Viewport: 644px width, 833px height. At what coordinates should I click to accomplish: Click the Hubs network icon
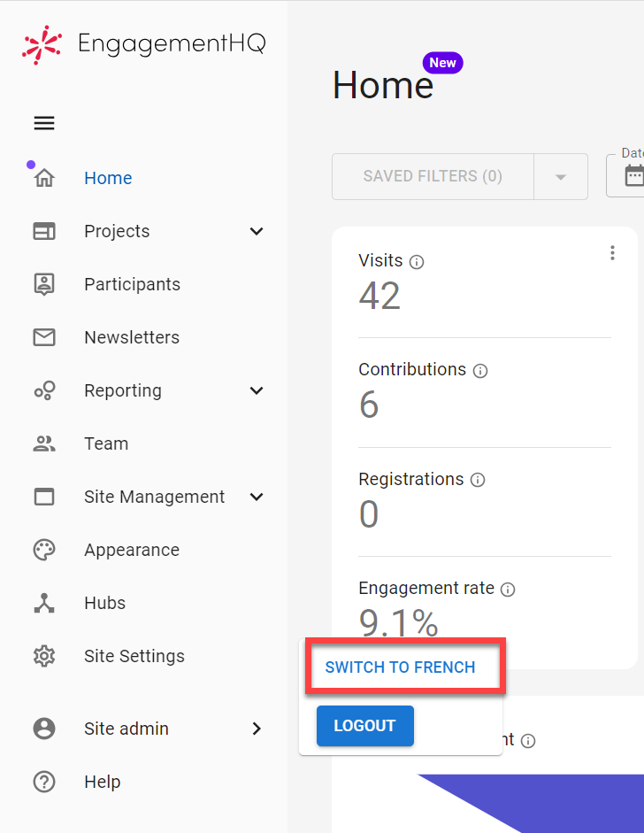coord(44,603)
